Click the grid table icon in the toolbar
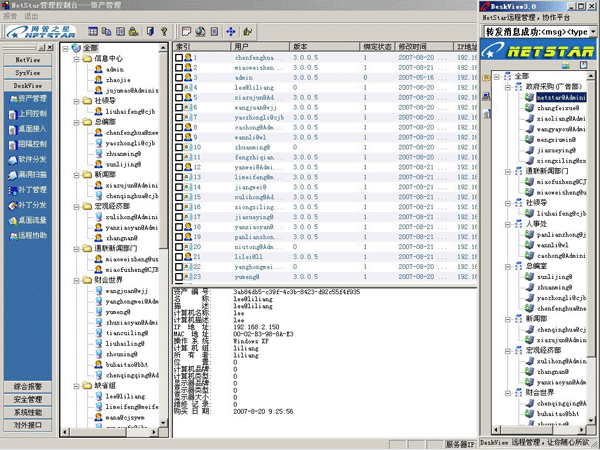600x450 pixels. tap(93, 31)
